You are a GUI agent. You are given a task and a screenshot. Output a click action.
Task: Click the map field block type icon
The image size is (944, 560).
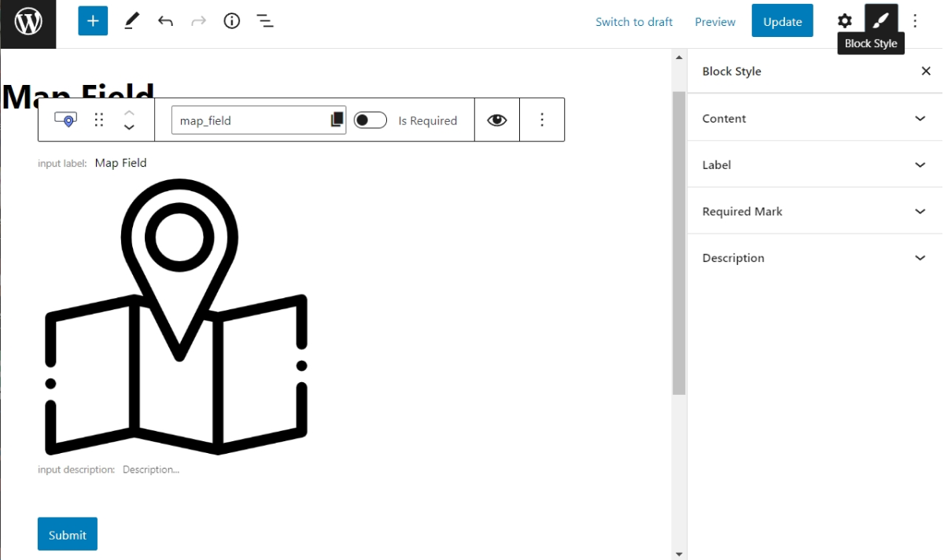[65, 120]
